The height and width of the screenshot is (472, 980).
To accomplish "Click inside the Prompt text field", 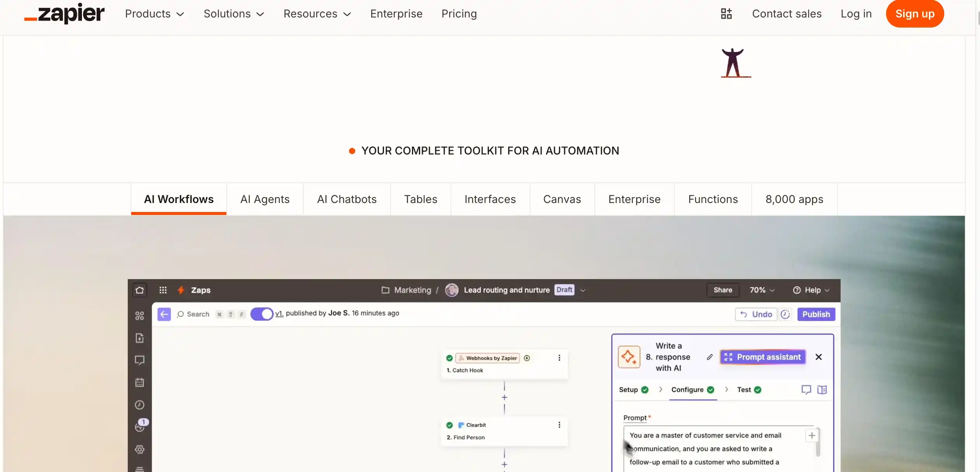I will pyautogui.click(x=711, y=449).
